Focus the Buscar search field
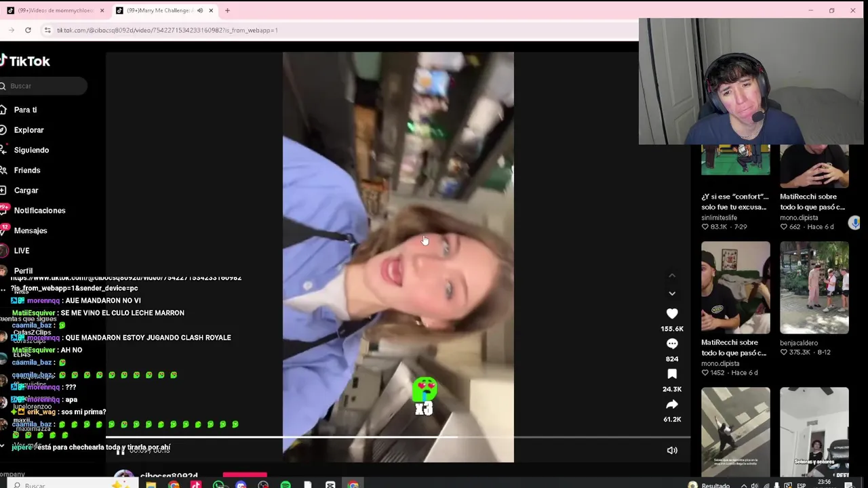 click(x=44, y=86)
